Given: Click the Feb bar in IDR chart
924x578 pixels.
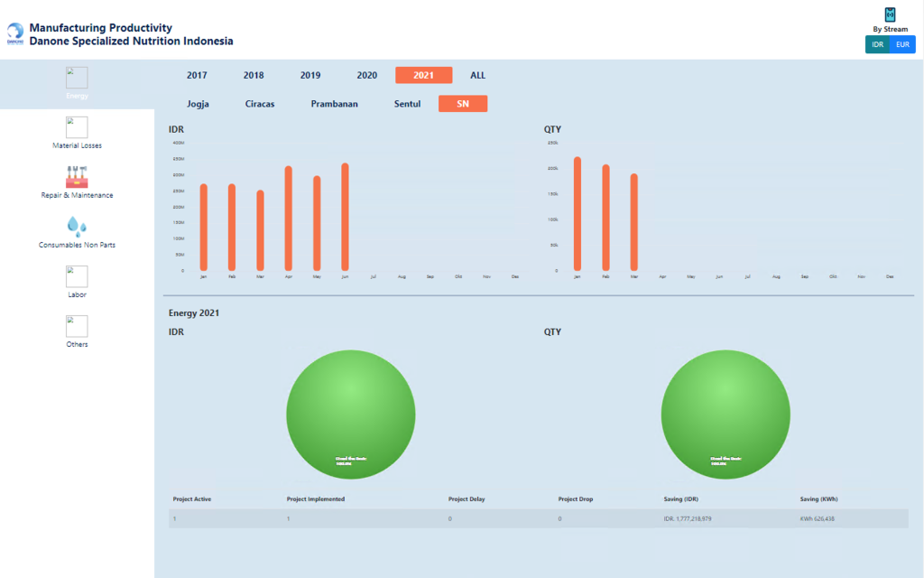Looking at the screenshot, I should [x=232, y=227].
